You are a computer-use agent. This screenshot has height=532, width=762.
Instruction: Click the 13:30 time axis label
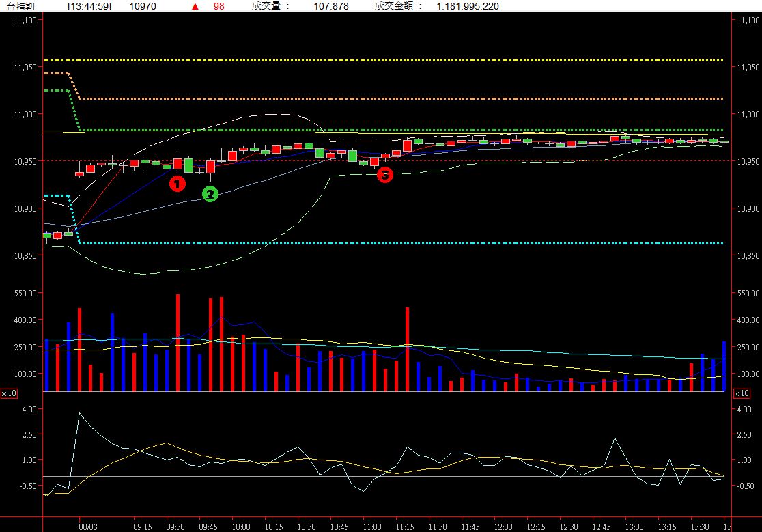tap(700, 527)
